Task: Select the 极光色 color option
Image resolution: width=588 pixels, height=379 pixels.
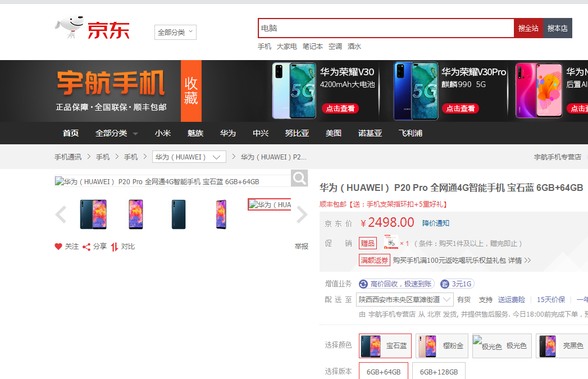Action: tap(502, 346)
